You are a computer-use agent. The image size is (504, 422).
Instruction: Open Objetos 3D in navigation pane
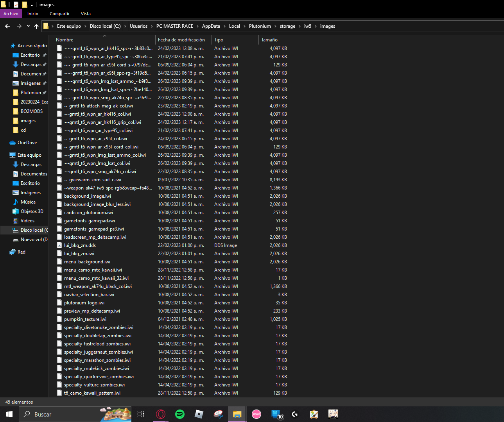tap(28, 211)
